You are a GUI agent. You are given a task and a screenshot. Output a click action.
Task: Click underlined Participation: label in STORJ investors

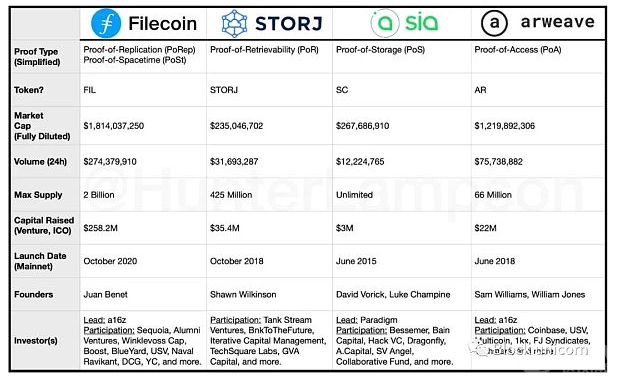pyautogui.click(x=235, y=320)
